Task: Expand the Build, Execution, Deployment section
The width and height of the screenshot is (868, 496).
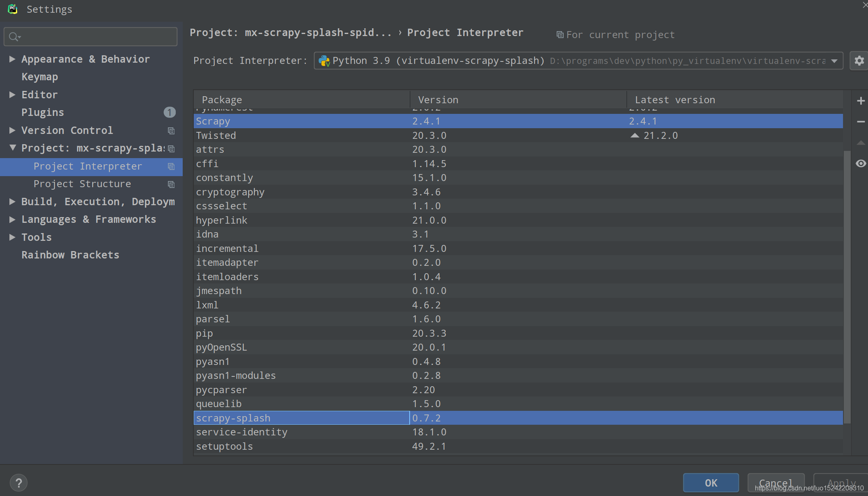Action: [12, 202]
